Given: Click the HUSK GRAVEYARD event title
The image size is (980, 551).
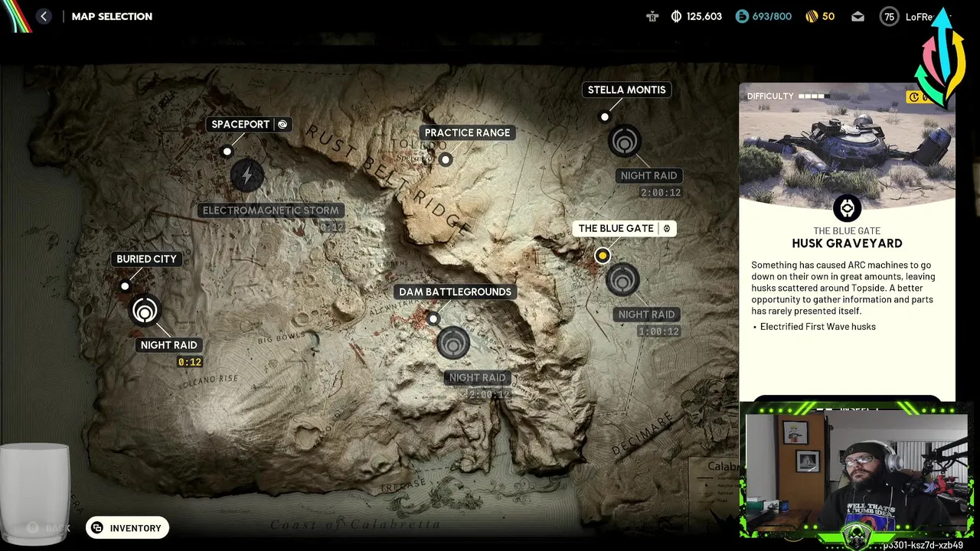Looking at the screenshot, I should (x=847, y=243).
